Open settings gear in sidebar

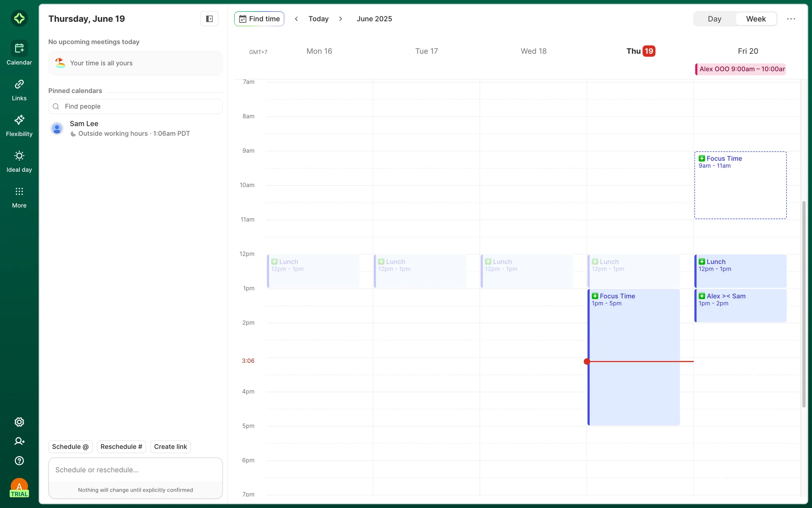click(19, 422)
